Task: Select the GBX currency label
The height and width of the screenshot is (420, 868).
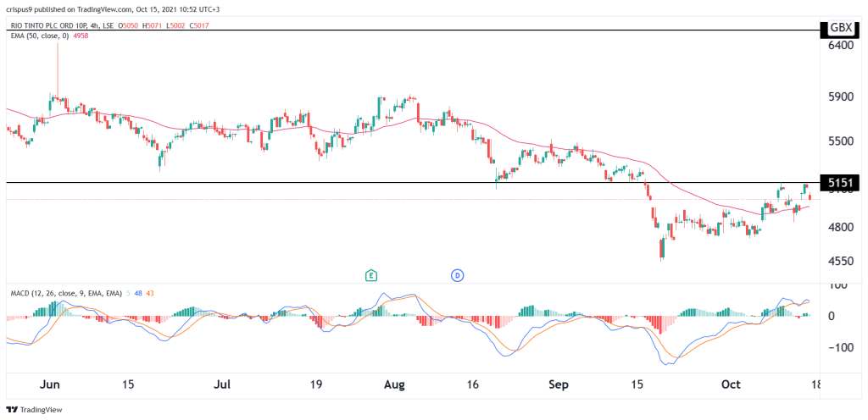Action: pos(840,28)
